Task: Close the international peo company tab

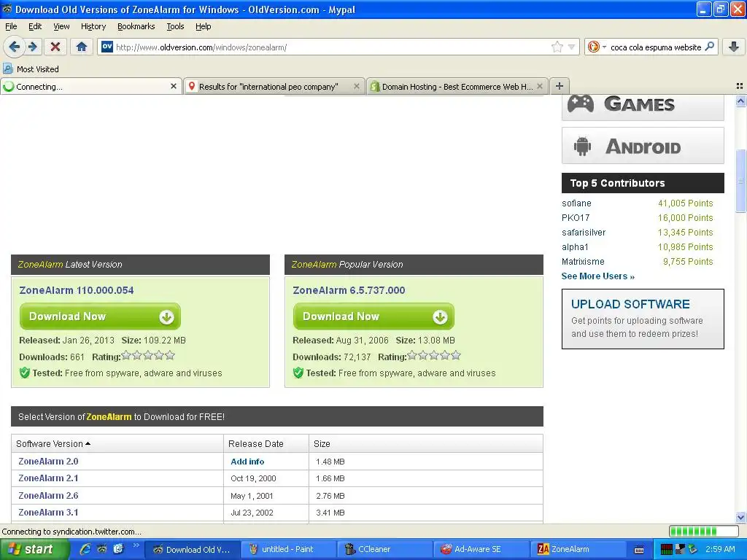Action: tap(356, 86)
